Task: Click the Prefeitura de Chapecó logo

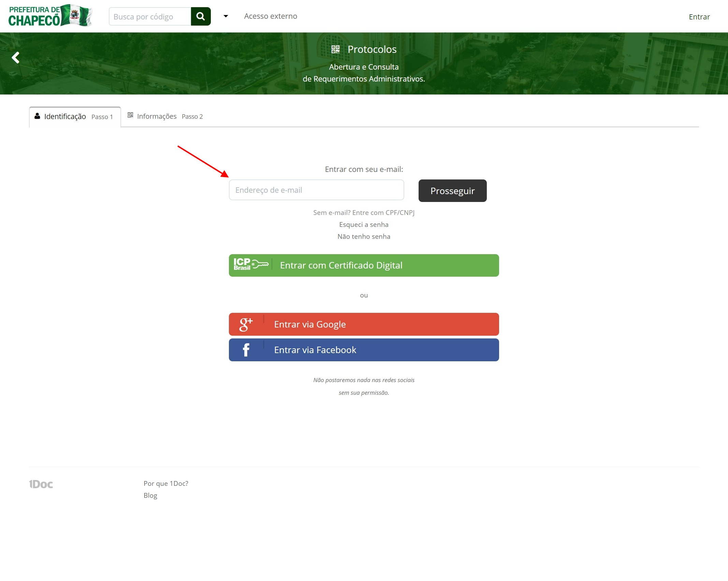Action: pos(50,16)
